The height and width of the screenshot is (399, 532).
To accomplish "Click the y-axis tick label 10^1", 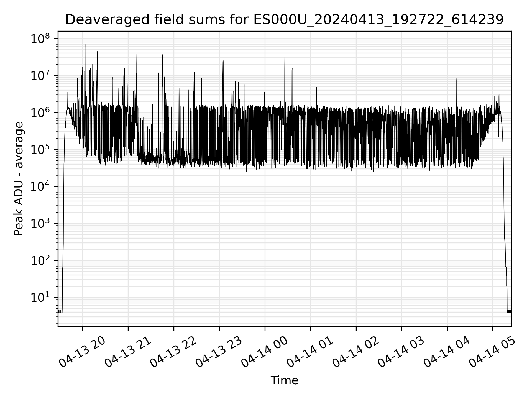I will coord(40,298).
